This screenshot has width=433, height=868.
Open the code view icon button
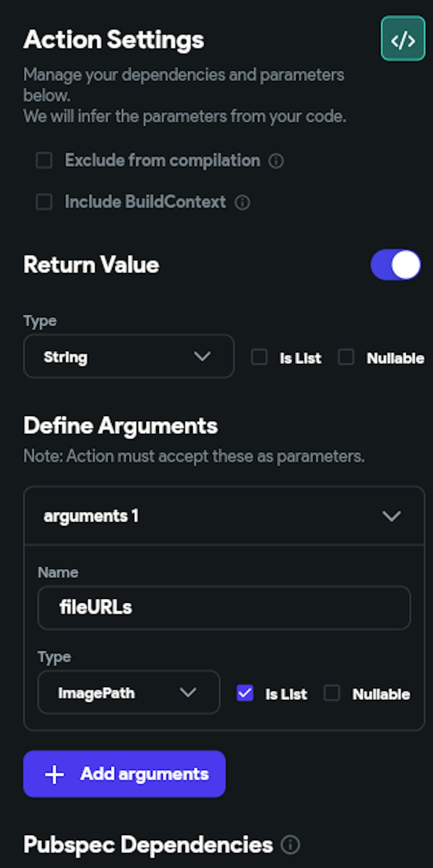[x=403, y=39]
